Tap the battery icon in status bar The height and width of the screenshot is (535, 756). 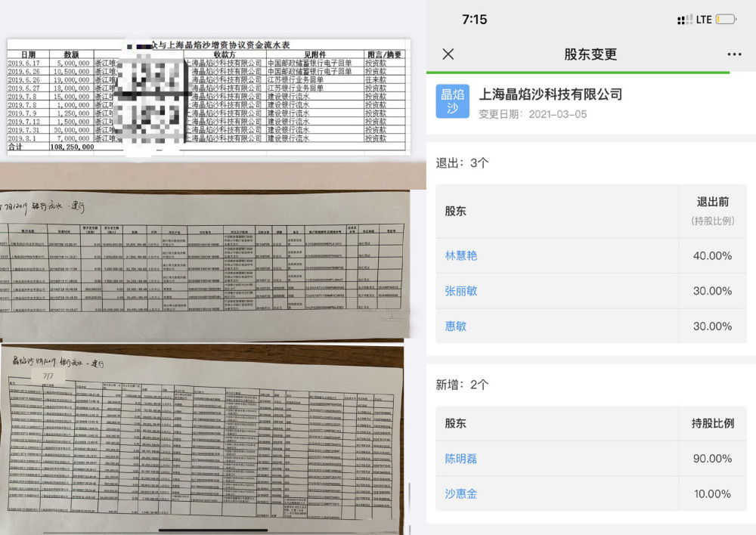click(x=726, y=20)
